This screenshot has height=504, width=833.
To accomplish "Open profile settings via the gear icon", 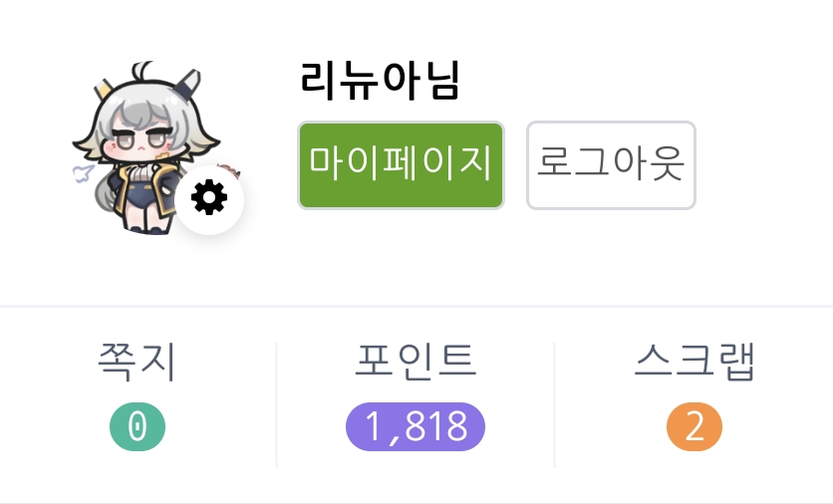I will tap(209, 199).
